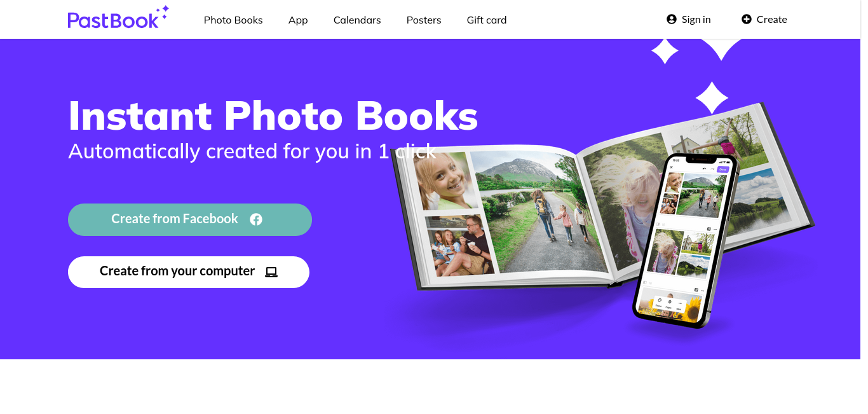Click the Sign in user avatar icon
Screen dimensions: 868x414
672,19
